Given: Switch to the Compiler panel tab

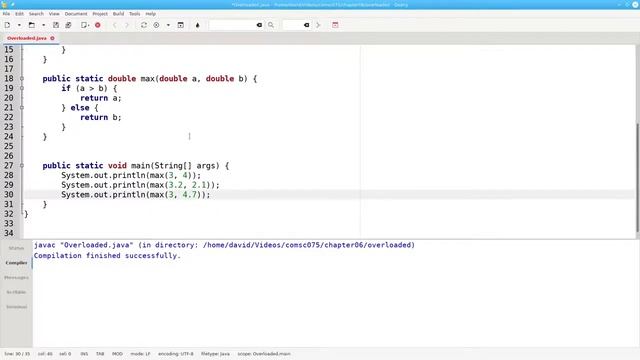Looking at the screenshot, I should pyautogui.click(x=16, y=263).
